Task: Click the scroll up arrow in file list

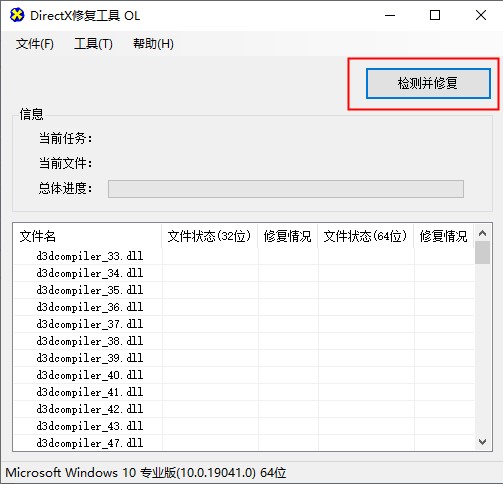Action: [482, 233]
